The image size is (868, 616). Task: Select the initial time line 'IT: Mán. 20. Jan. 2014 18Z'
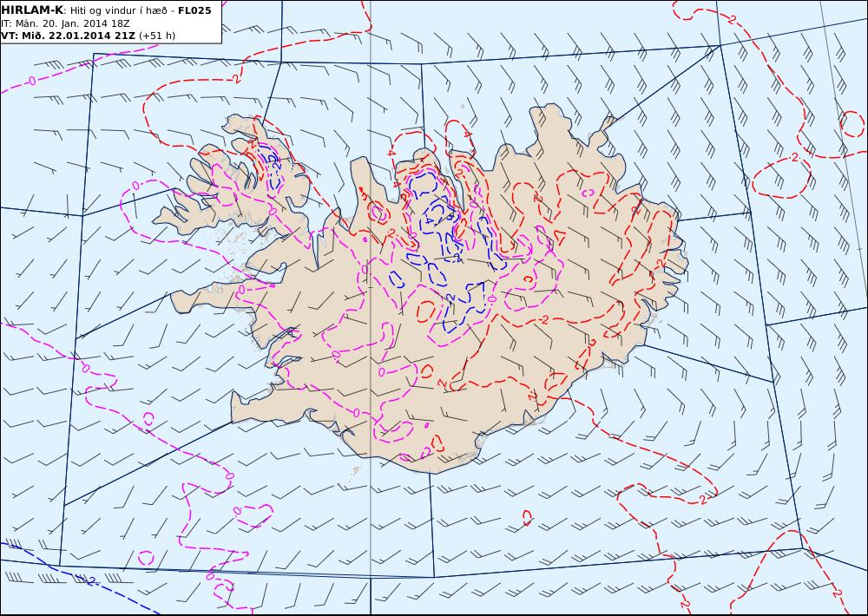coord(65,23)
